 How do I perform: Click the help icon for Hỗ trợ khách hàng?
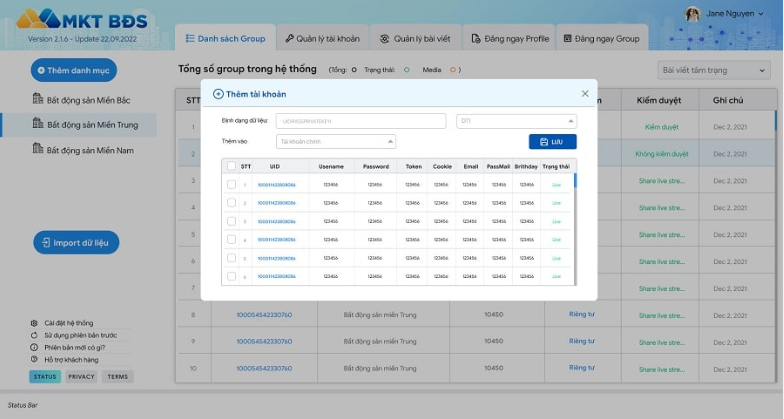coord(35,359)
